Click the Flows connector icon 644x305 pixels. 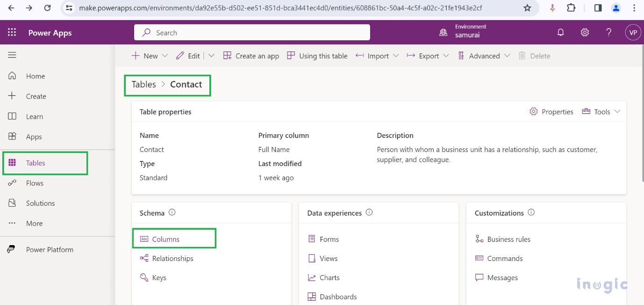pyautogui.click(x=12, y=183)
